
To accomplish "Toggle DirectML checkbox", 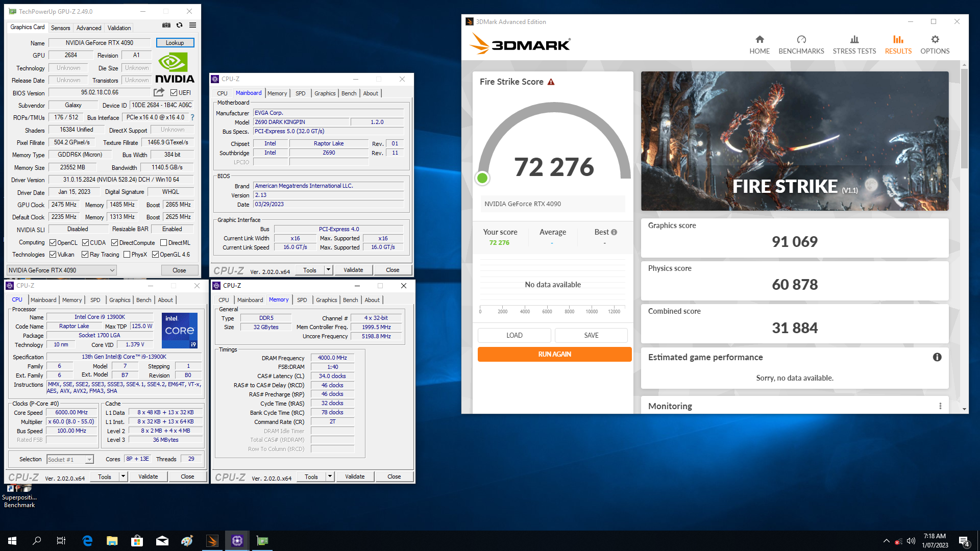I will [163, 243].
